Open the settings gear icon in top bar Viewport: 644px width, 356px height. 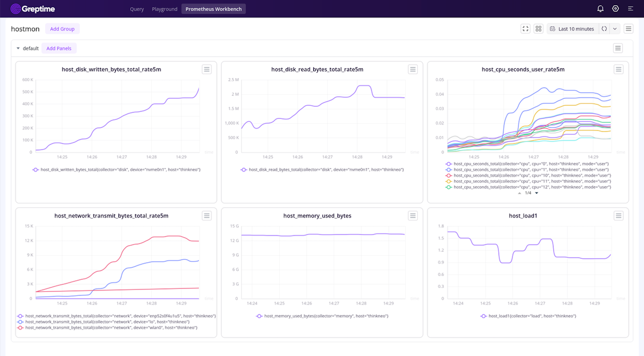(616, 9)
